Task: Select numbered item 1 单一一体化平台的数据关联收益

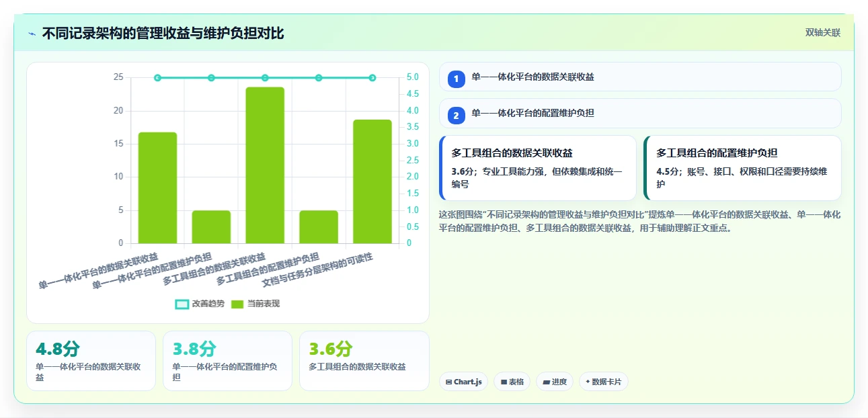Action: click(640, 77)
